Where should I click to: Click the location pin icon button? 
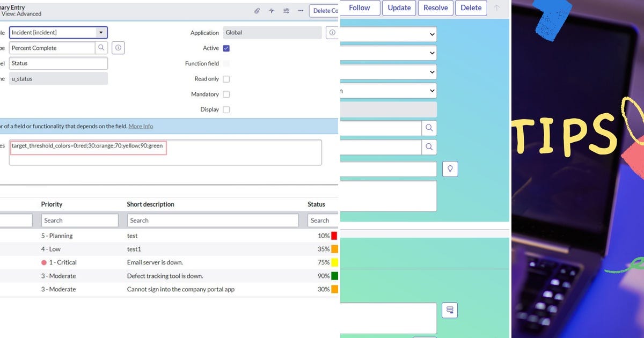coord(450,168)
